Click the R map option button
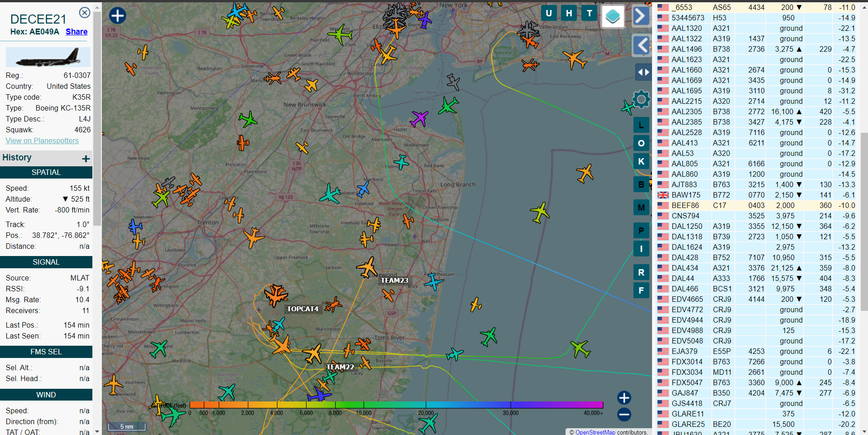 641,272
